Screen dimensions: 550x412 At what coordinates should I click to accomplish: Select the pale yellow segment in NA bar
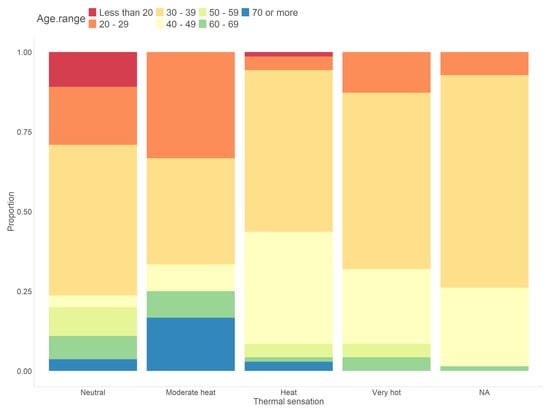[484, 327]
